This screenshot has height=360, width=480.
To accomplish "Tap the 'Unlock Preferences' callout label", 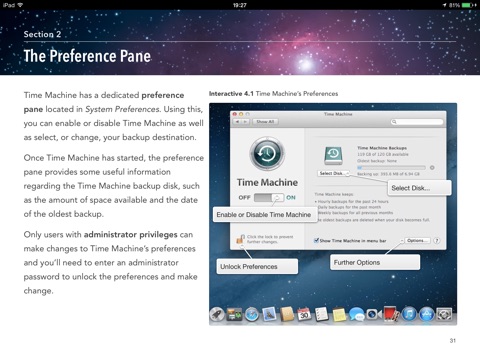I will [257, 266].
